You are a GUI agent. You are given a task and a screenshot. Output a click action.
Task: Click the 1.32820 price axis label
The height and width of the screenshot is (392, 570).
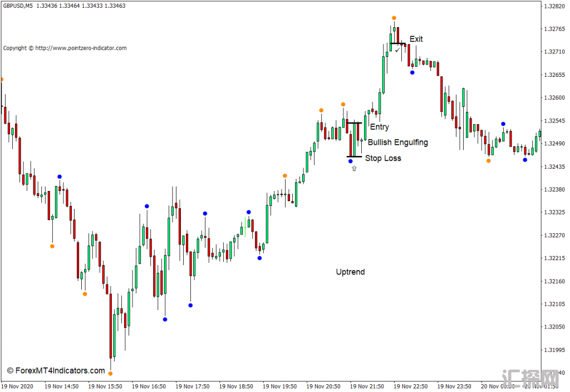click(x=554, y=6)
